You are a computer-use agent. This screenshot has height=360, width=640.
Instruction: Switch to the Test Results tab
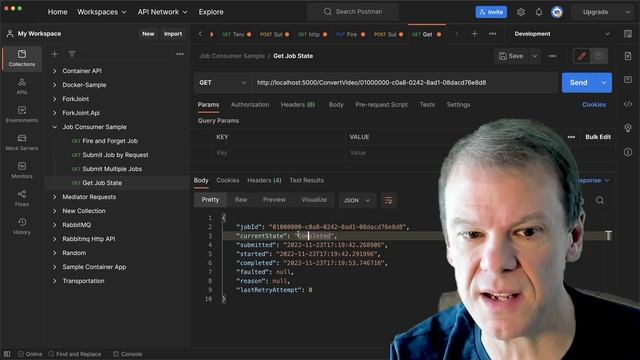point(307,180)
